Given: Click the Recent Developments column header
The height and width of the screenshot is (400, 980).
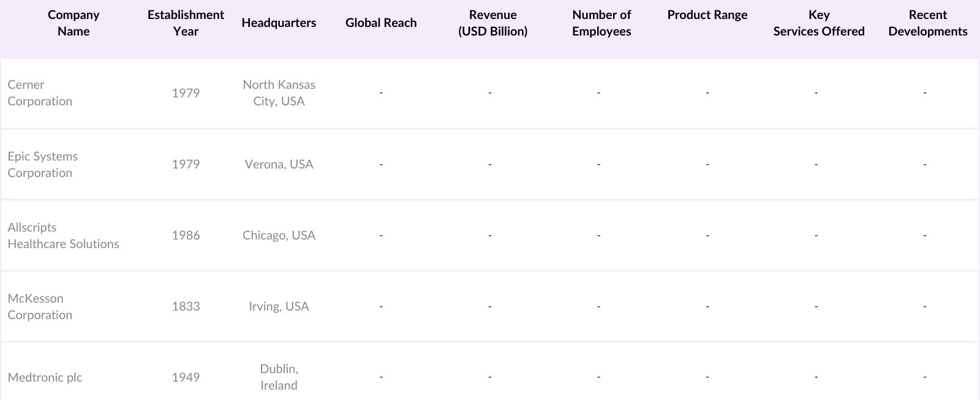Looking at the screenshot, I should [x=928, y=23].
